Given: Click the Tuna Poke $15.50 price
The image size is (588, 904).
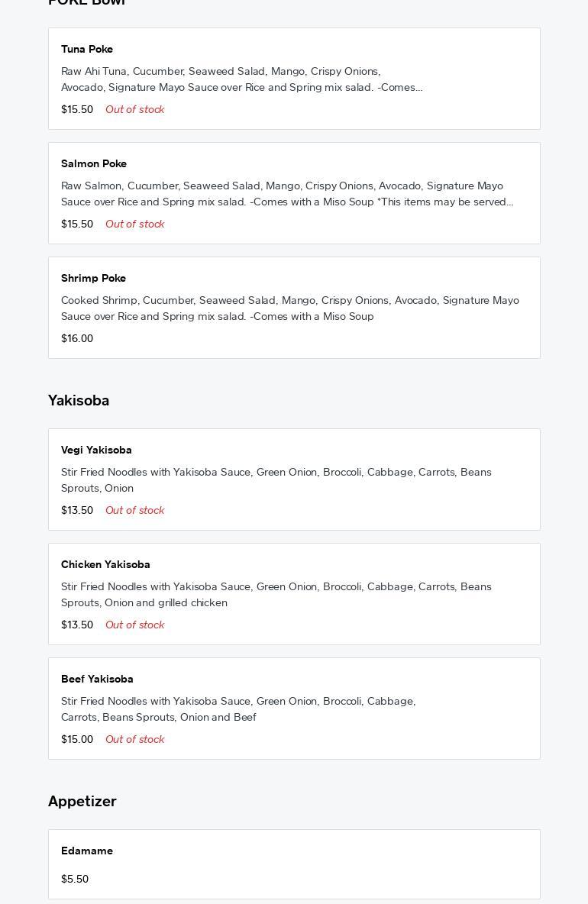Looking at the screenshot, I should pyautogui.click(x=77, y=109).
